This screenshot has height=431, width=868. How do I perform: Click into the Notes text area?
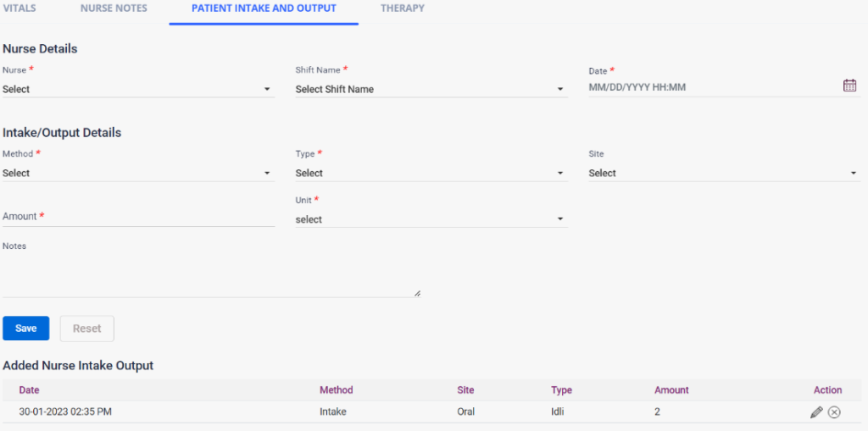(210, 276)
